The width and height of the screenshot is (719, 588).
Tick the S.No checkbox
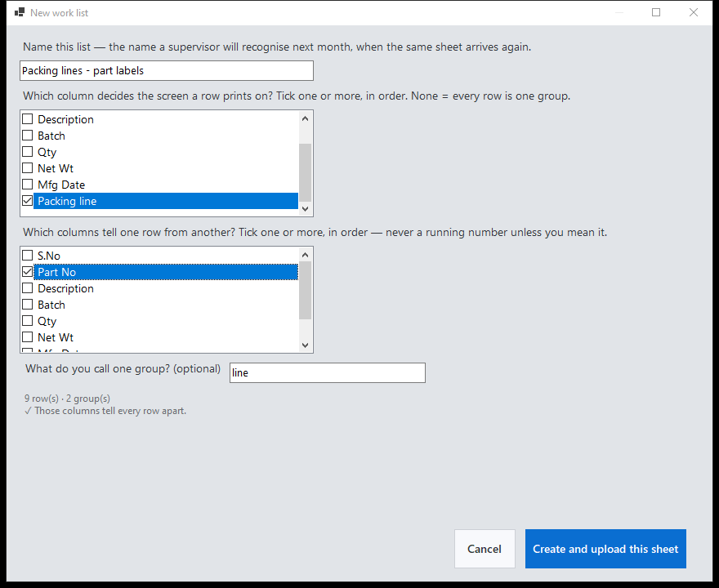point(28,256)
